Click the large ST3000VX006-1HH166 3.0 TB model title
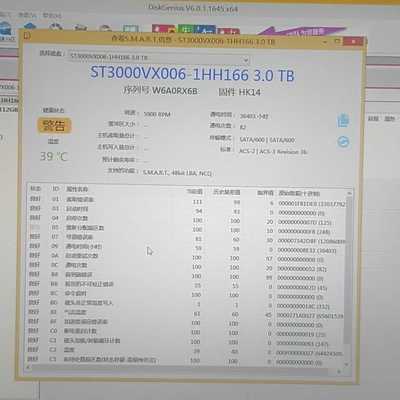Viewport: 400px width, 400px height. point(192,74)
